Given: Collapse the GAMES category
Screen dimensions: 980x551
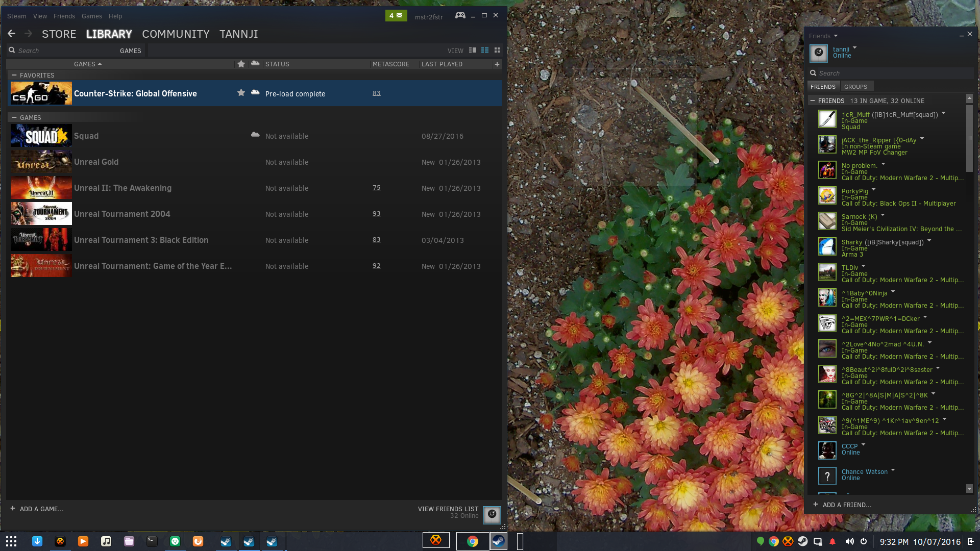Looking at the screenshot, I should tap(14, 117).
